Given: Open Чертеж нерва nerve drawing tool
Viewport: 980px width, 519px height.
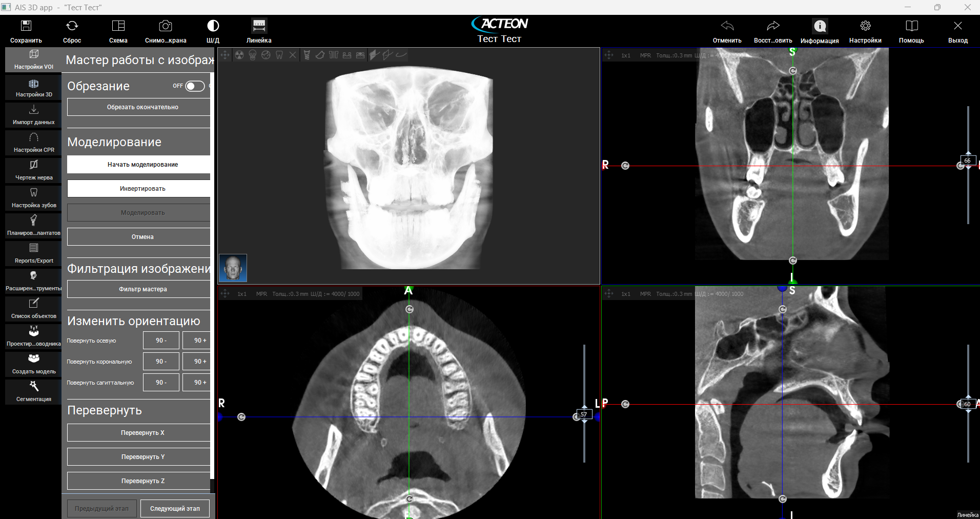Looking at the screenshot, I should (x=34, y=170).
